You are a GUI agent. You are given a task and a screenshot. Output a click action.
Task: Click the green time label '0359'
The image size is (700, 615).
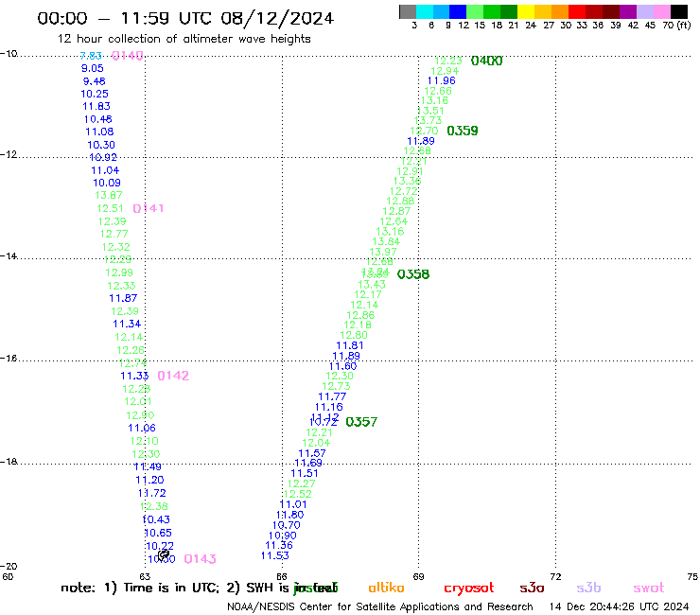point(463,131)
